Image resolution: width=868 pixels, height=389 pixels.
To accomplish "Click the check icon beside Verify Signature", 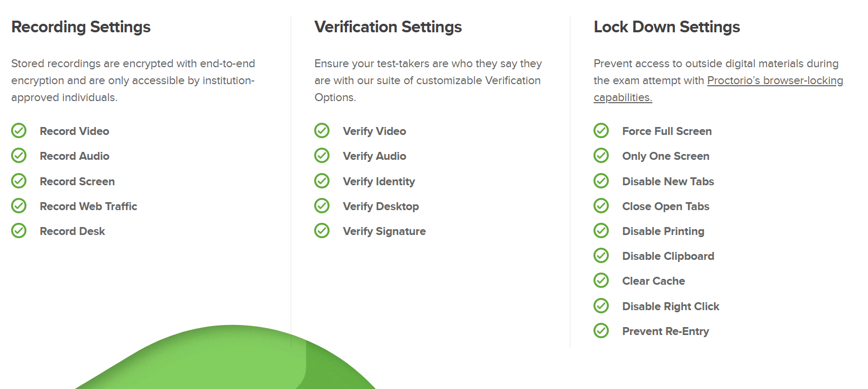I will coord(322,231).
